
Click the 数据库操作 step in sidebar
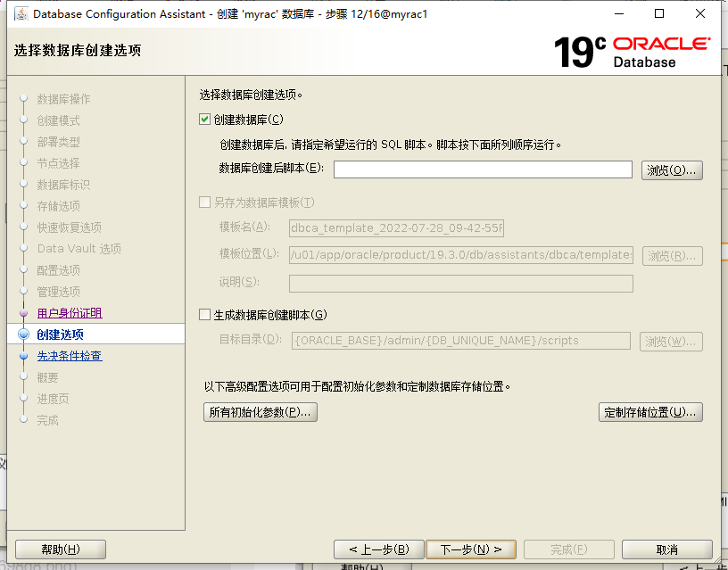63,99
